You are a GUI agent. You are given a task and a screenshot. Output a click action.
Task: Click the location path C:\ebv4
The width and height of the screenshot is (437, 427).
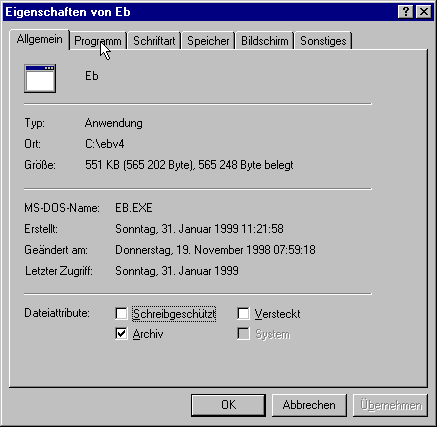(x=105, y=144)
